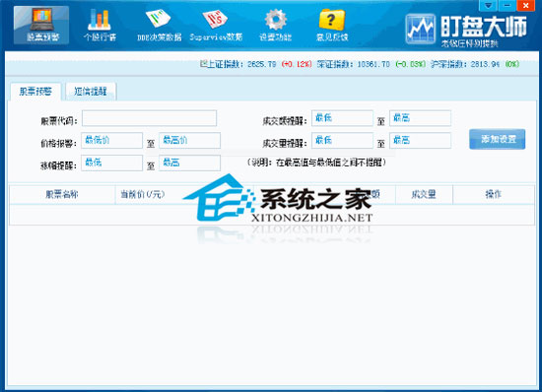This screenshot has width=542, height=392.
Task: Click the 股票代码 label
Action: (59, 121)
